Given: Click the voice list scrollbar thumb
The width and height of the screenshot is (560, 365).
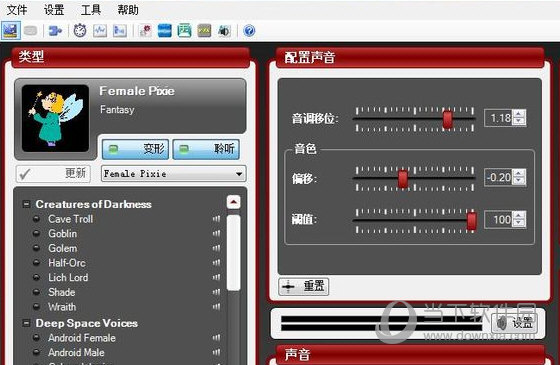Looking at the screenshot, I should click(x=233, y=252).
